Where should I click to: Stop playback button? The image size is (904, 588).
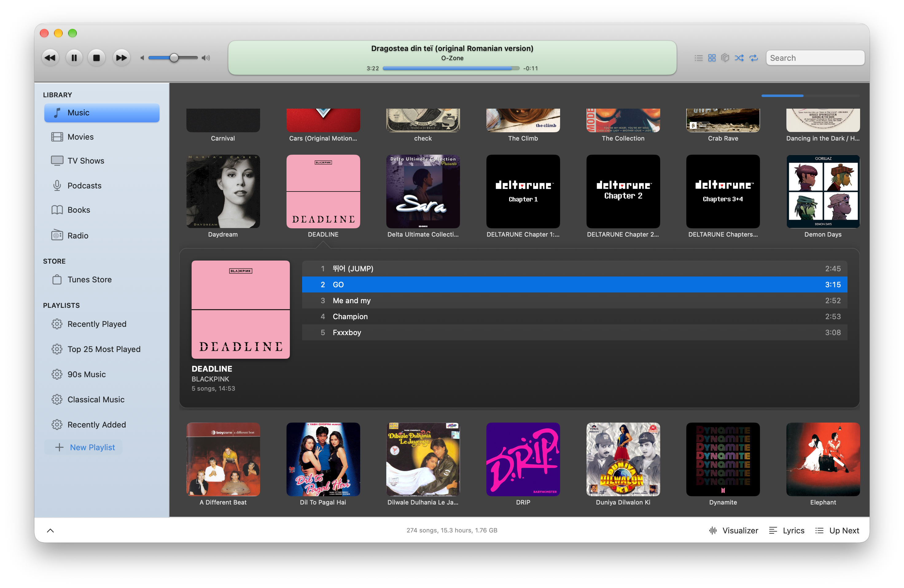[96, 58]
